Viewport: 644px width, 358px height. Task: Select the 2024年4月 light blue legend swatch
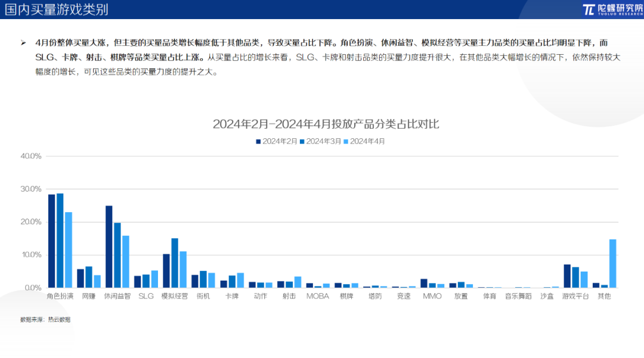coord(346,142)
